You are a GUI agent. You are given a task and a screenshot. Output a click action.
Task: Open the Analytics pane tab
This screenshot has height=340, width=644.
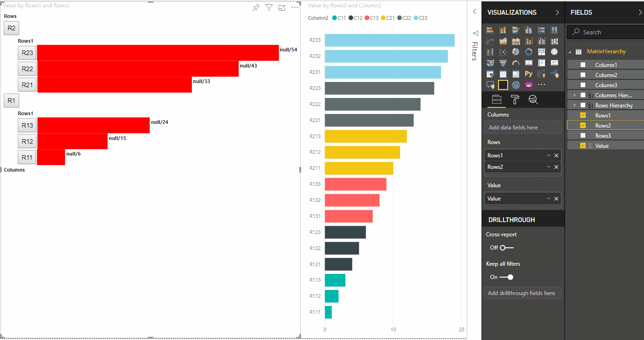[x=532, y=100]
